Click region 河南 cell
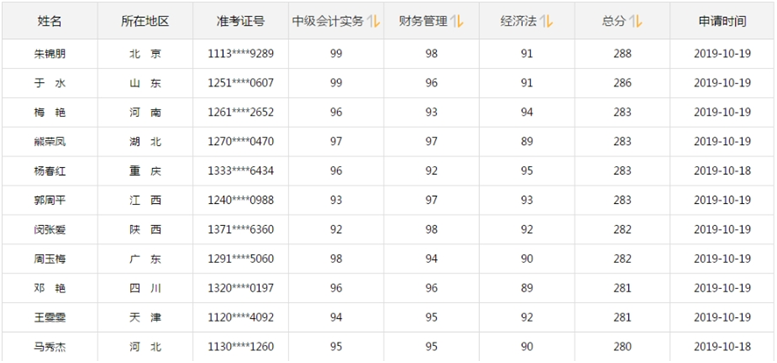The image size is (777, 363). [145, 112]
